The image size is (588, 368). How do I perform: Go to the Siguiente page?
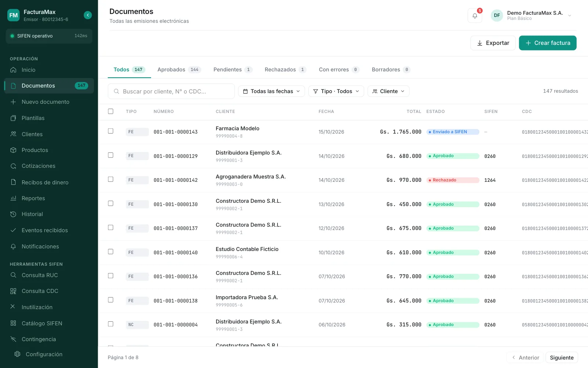pyautogui.click(x=562, y=358)
